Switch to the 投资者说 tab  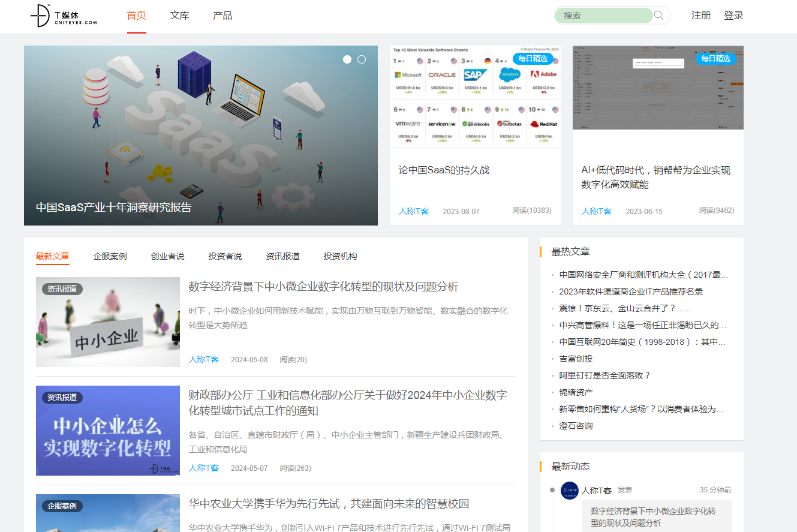click(225, 256)
